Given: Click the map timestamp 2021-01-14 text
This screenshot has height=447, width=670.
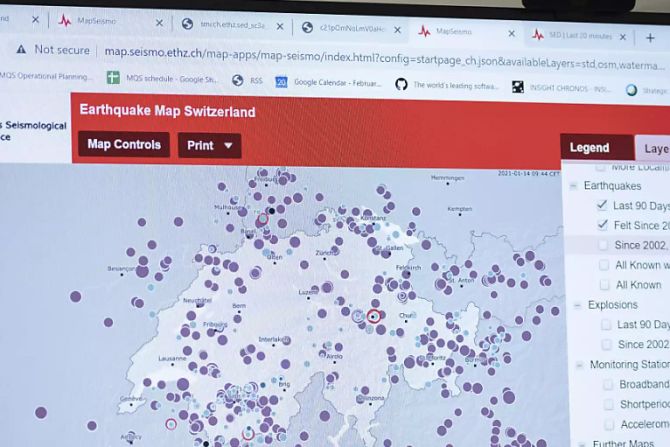Looking at the screenshot, I should (x=529, y=174).
